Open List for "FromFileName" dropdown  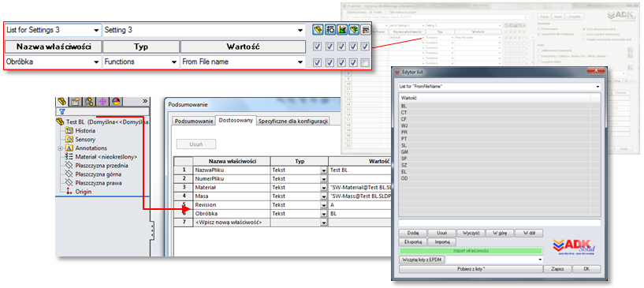(598, 87)
